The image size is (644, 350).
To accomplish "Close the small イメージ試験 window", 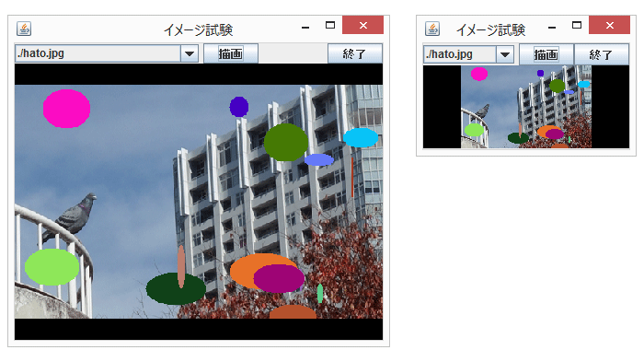I will (609, 26).
